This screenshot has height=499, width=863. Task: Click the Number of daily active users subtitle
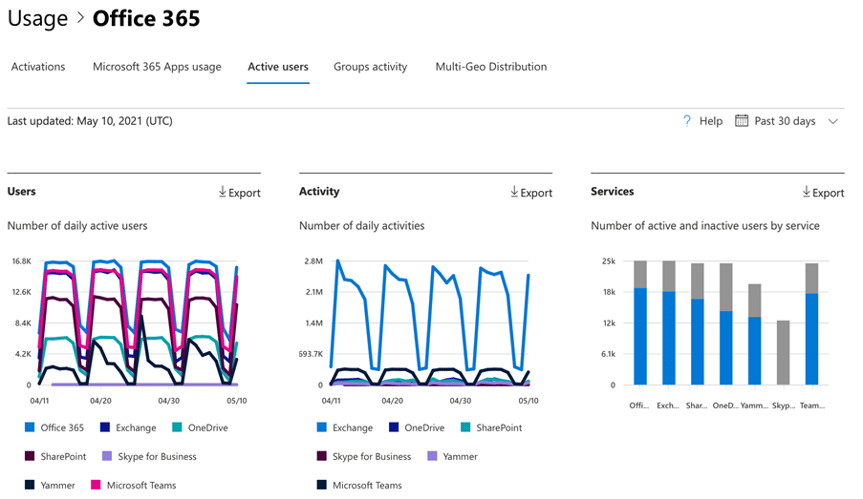pos(78,226)
